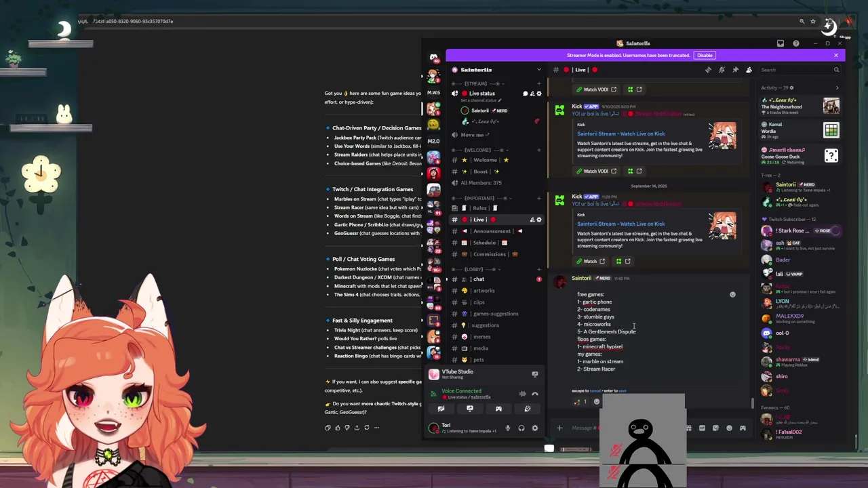
Task: Start an activity with game controller button
Action: pos(498,409)
